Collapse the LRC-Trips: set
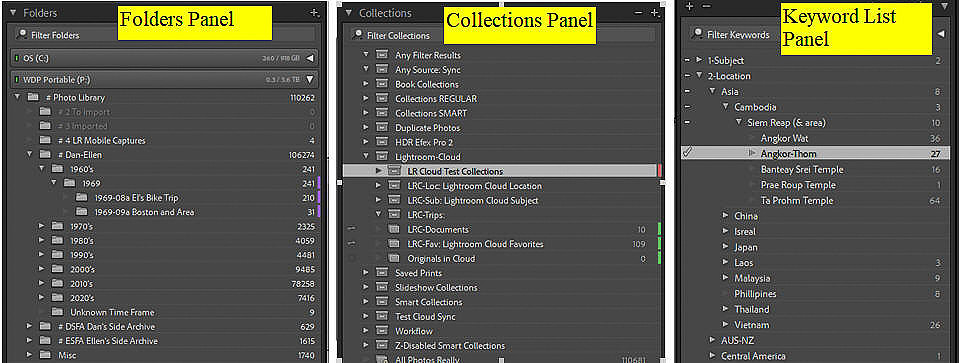Viewport: 959px width, 363px height. point(379,214)
